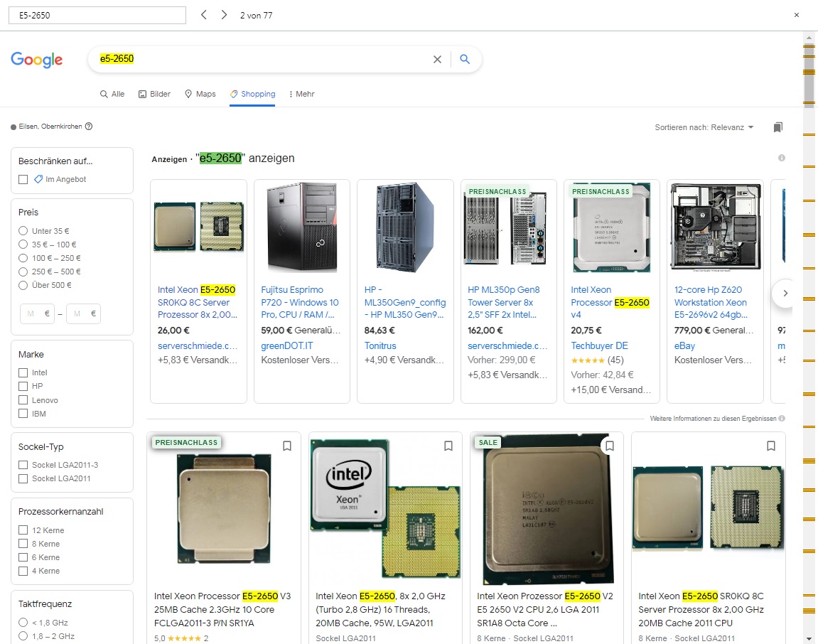The width and height of the screenshot is (818, 644).
Task: Bookmark the E5-2650 V3 product
Action: pos(287,446)
